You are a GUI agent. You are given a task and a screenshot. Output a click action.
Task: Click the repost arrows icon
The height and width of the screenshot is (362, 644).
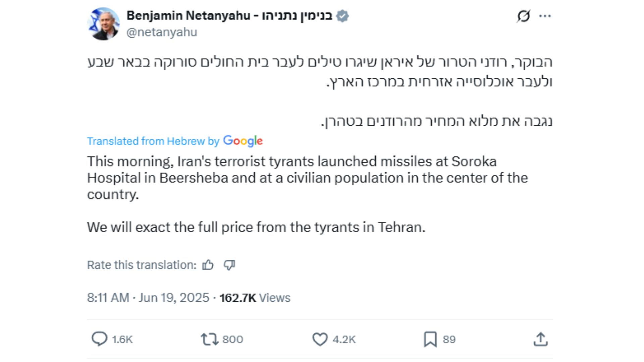coord(209,339)
